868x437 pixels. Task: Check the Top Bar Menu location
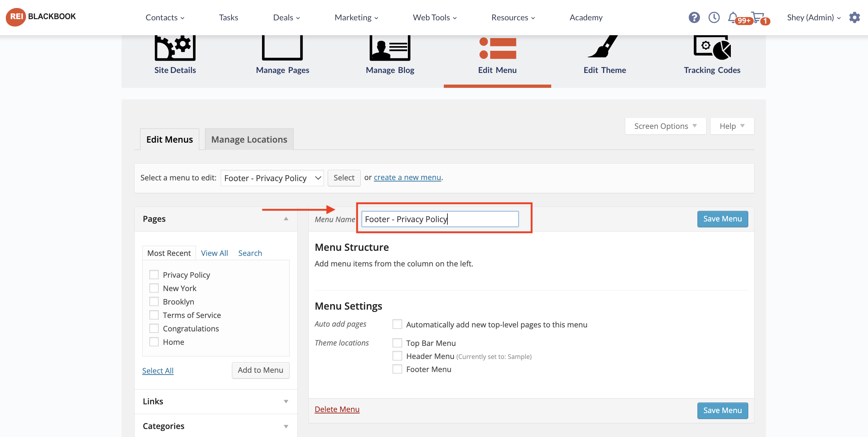397,343
